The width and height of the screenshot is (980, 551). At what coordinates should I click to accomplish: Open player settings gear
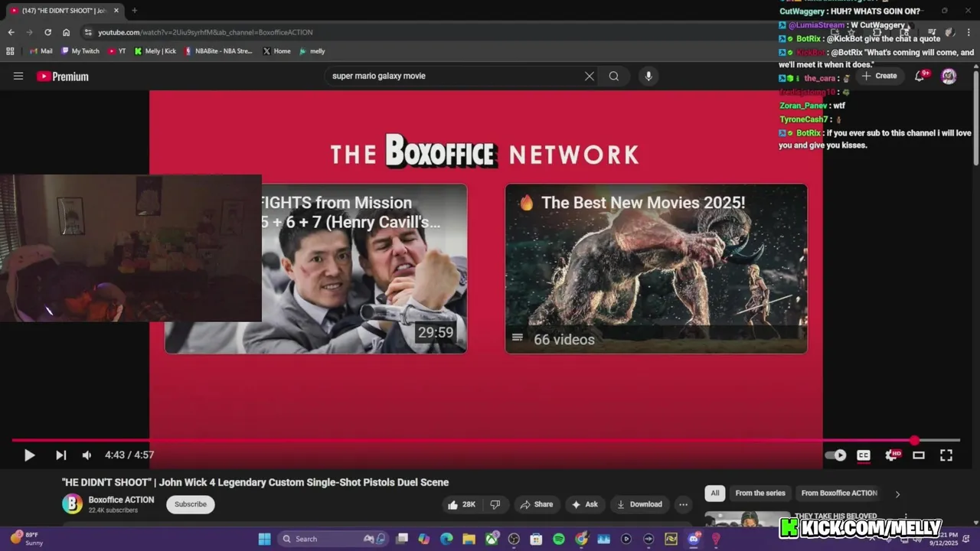pos(892,455)
